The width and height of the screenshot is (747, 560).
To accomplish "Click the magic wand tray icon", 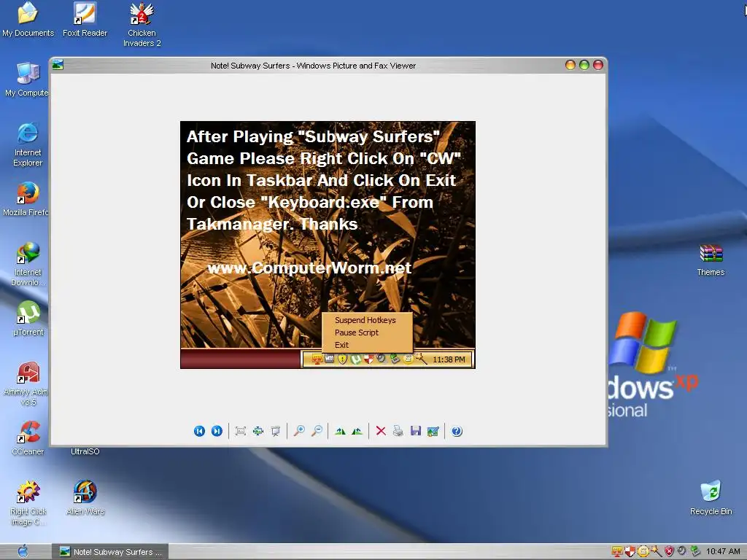I will coord(656,552).
